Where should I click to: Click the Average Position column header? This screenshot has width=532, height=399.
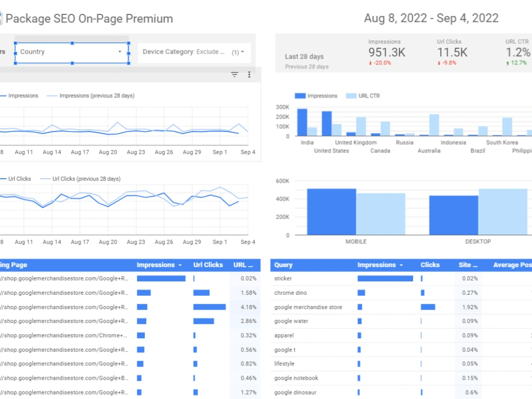512,265
